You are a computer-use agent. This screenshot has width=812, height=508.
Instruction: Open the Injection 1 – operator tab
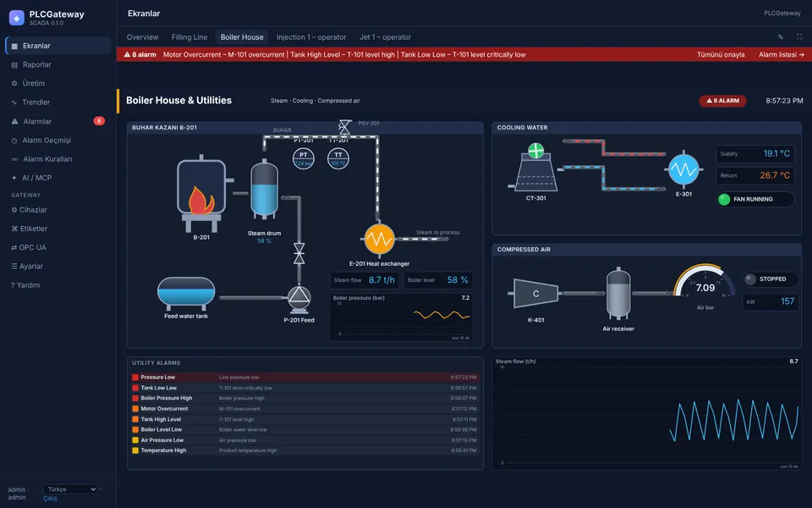point(311,37)
